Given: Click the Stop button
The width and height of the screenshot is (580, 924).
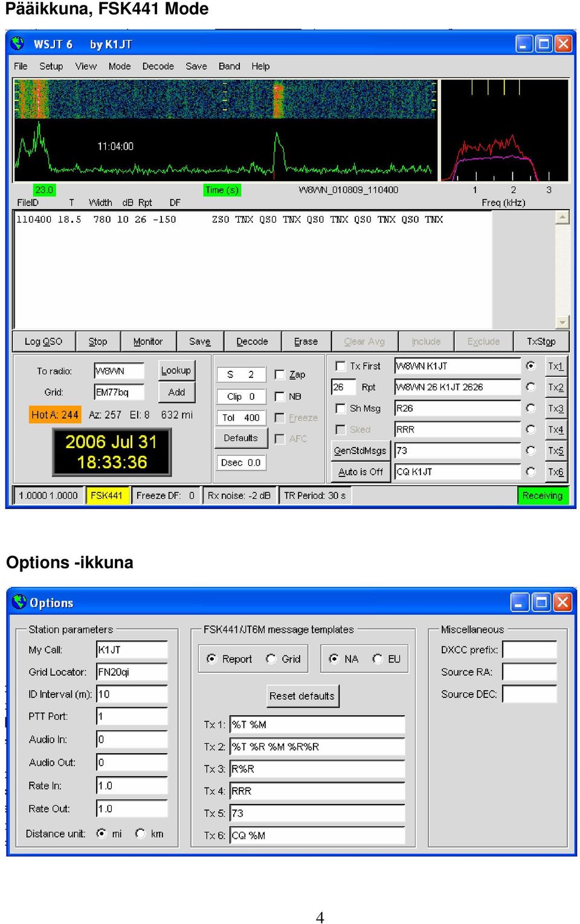Looking at the screenshot, I should [x=98, y=341].
